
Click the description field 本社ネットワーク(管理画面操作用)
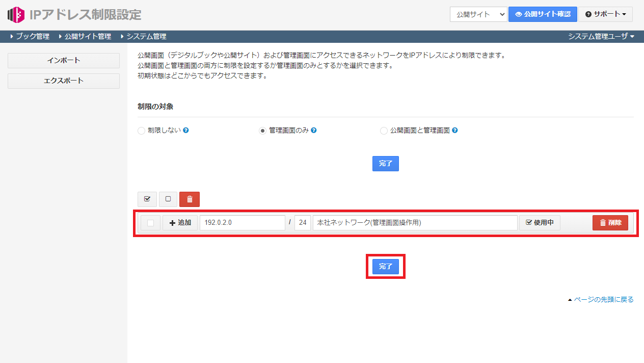tap(415, 223)
